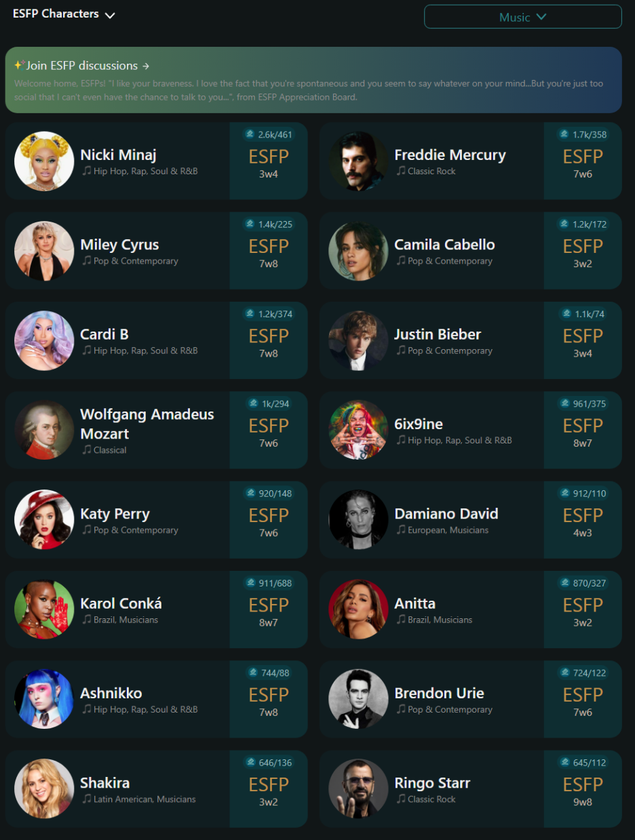The height and width of the screenshot is (840, 635).
Task: Expand the ESFP Characters dropdown arrow
Action: [x=110, y=15]
